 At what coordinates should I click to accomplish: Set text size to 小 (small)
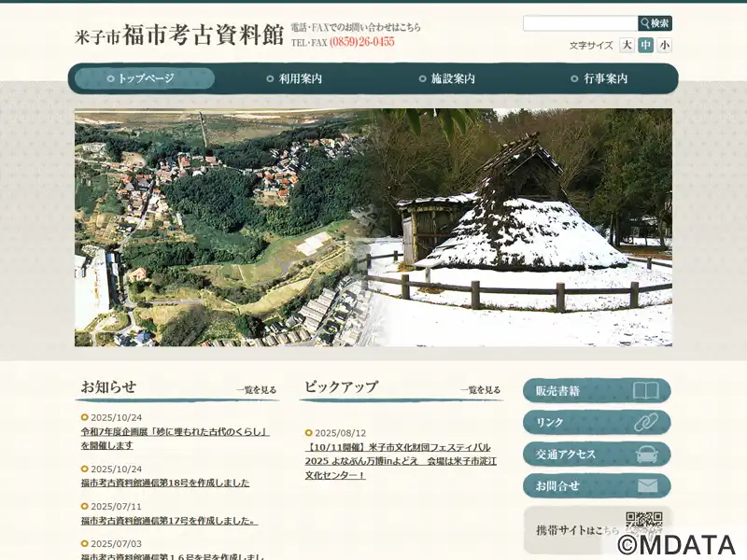tap(664, 45)
